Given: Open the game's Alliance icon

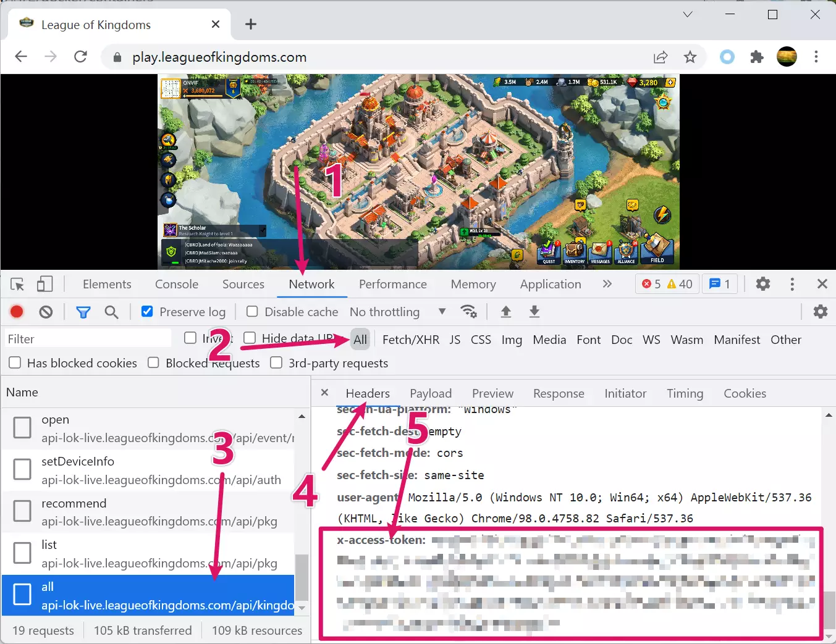Looking at the screenshot, I should 627,252.
